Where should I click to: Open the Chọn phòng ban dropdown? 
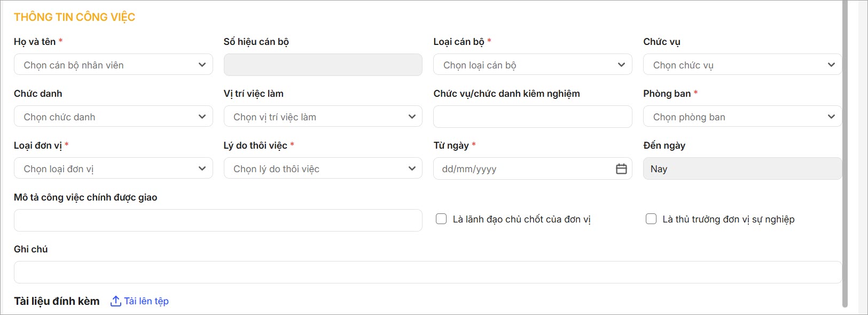(742, 117)
